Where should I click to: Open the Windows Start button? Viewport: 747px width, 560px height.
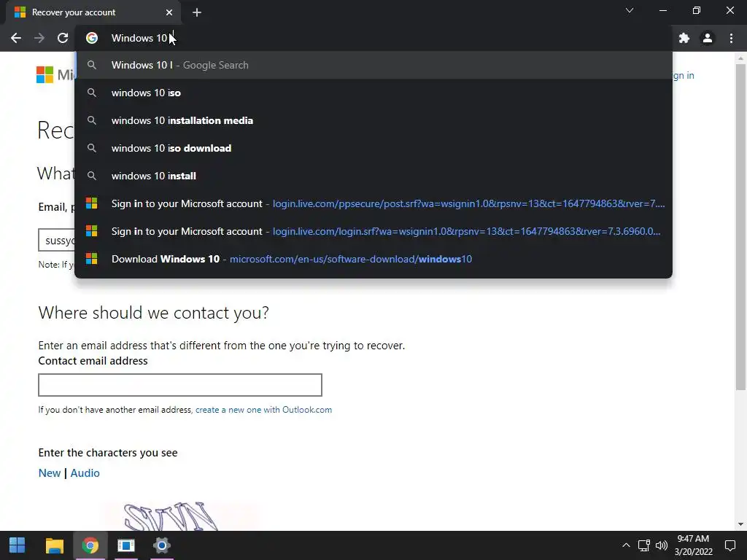(18, 545)
